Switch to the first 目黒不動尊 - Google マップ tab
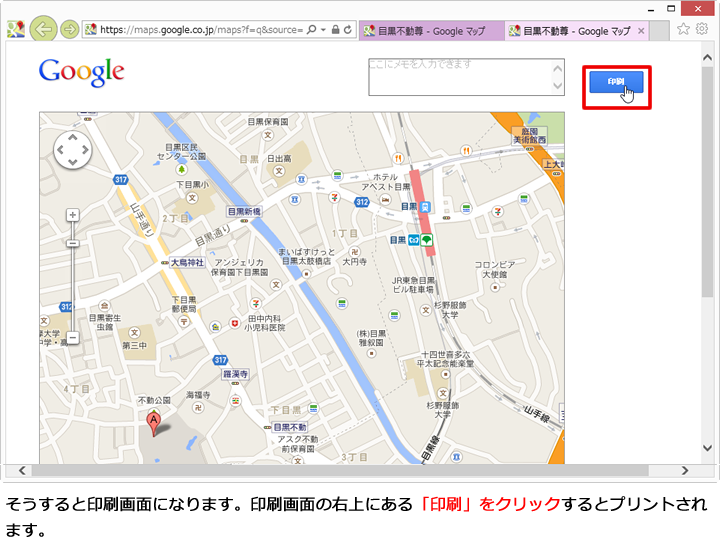Viewport: 720px width, 538px height. click(432, 31)
